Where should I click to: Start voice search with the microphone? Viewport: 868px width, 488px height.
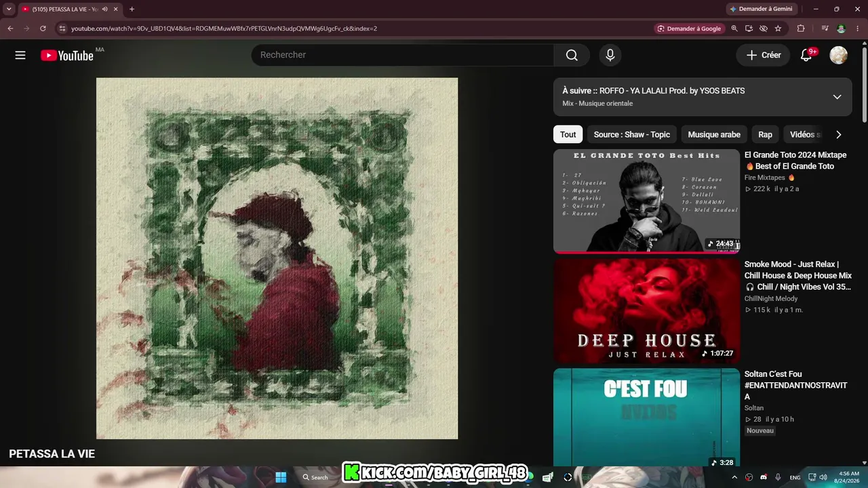coord(610,55)
